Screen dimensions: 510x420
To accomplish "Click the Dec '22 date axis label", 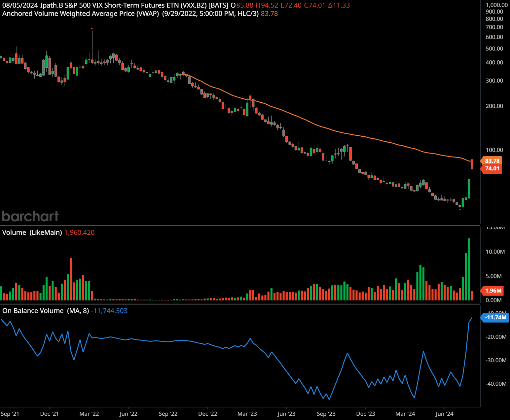I will (208, 414).
